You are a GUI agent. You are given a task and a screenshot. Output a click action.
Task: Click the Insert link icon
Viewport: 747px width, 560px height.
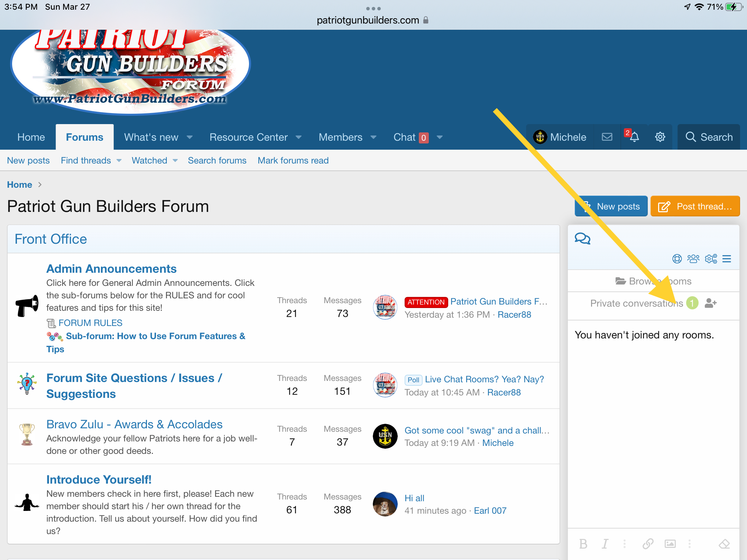tap(648, 544)
